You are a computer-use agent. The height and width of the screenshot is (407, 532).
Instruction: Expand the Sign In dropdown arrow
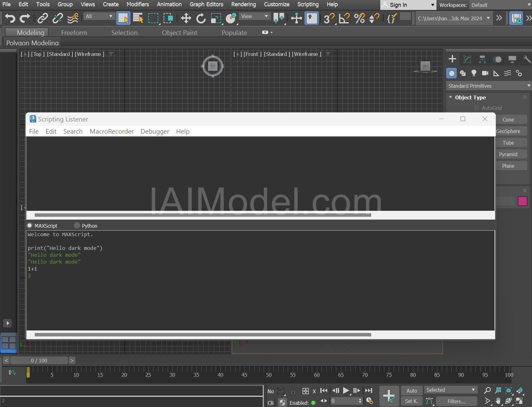432,5
